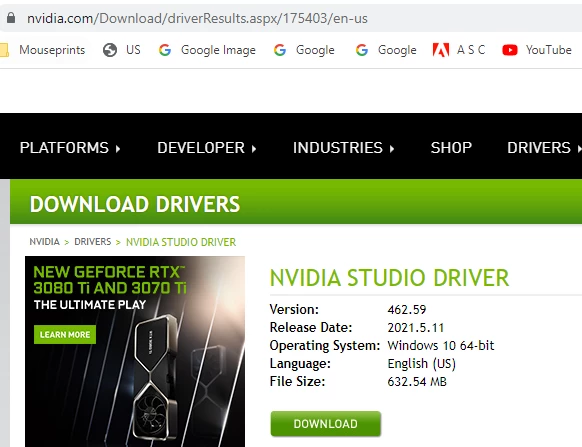Image resolution: width=582 pixels, height=447 pixels.
Task: Go to the NVIDIA breadcrumb link
Action: point(45,242)
